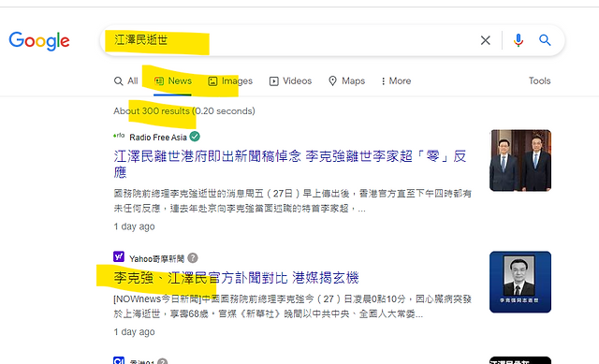Image resolution: width=599 pixels, height=364 pixels.
Task: Switch to the All results tab
Action: (x=126, y=81)
